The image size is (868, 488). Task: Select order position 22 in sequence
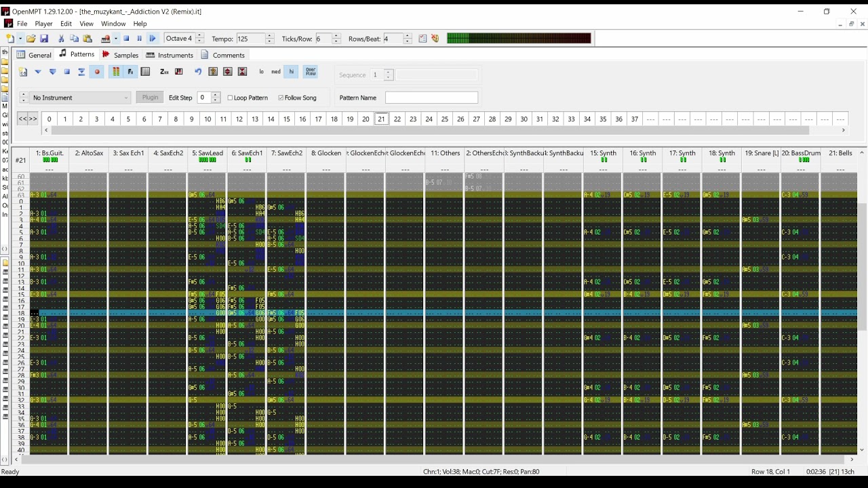point(397,119)
